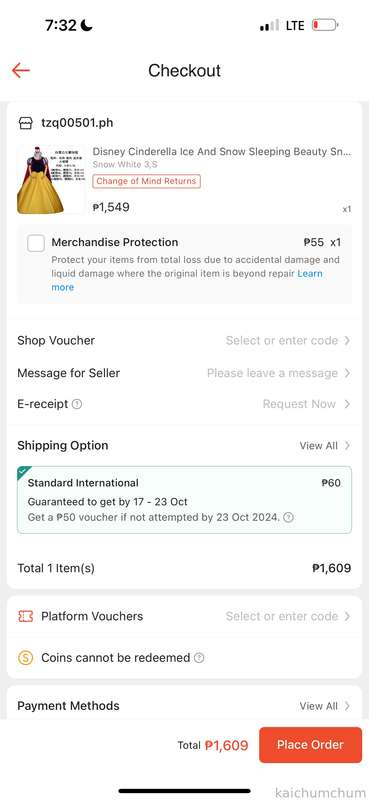The image size is (369, 800).
Task: View All payment methods
Action: (325, 706)
